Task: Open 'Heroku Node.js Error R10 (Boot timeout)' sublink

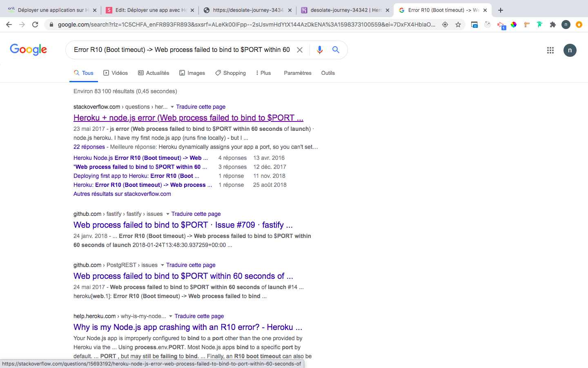Action: [140, 158]
